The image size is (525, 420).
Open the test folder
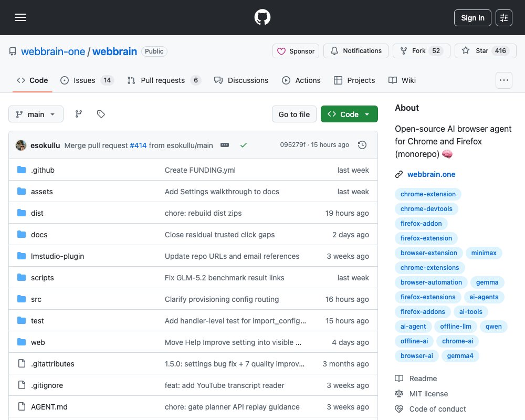37,321
